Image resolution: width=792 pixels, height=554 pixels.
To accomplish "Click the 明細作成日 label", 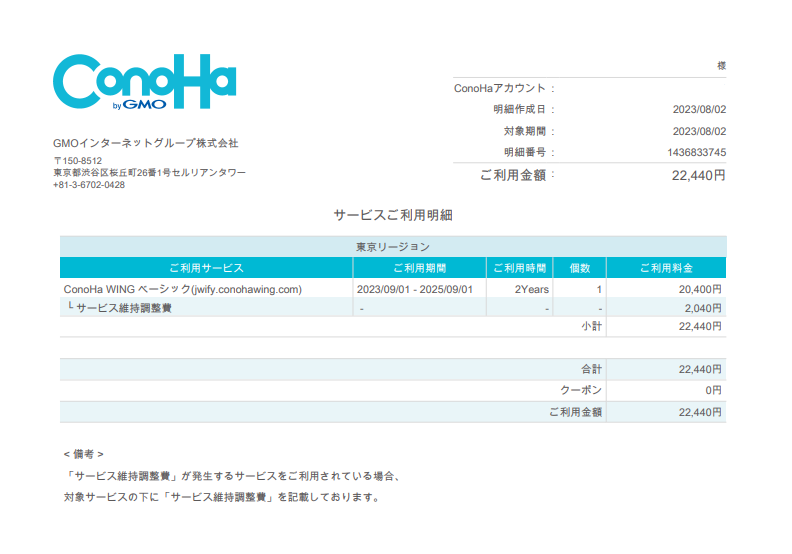I will click(x=520, y=110).
